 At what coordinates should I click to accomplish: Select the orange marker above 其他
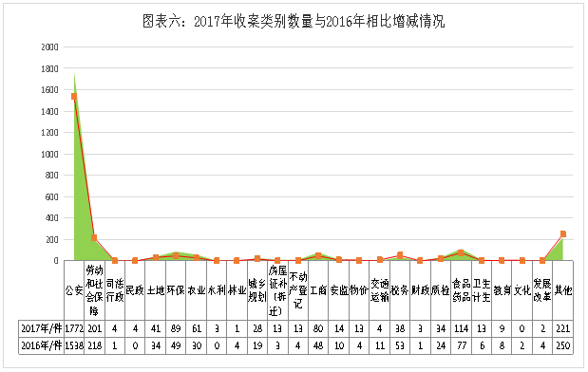(563, 234)
